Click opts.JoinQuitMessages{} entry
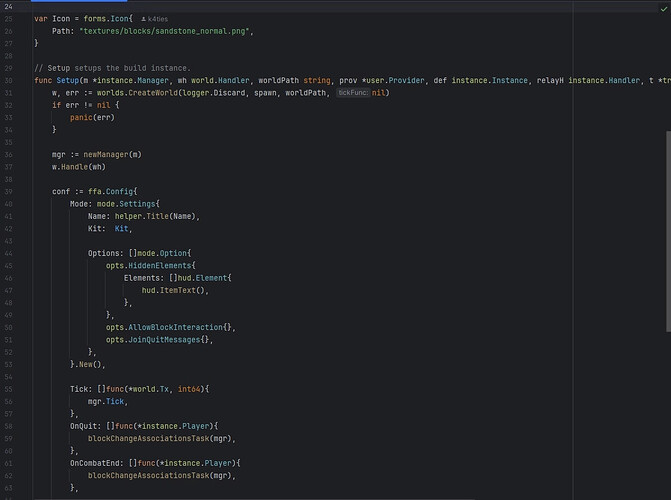The height and width of the screenshot is (500, 671). click(x=157, y=339)
